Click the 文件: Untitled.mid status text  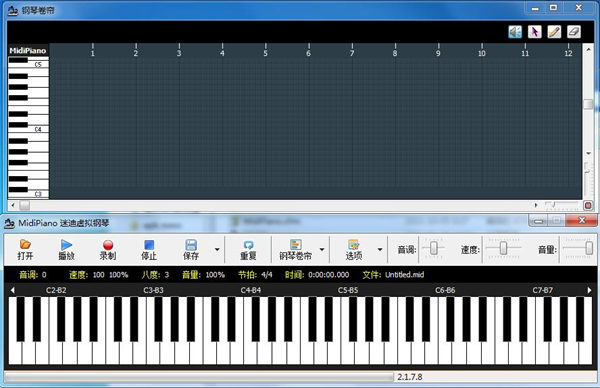coord(393,275)
